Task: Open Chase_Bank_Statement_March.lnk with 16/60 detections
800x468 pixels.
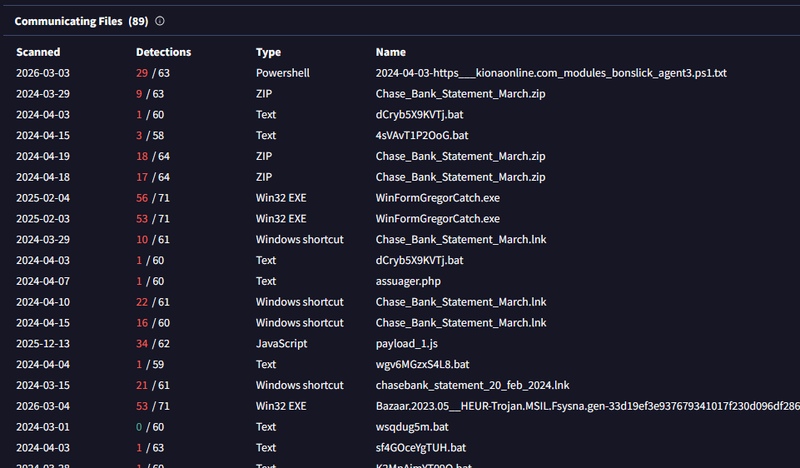Action: [461, 323]
